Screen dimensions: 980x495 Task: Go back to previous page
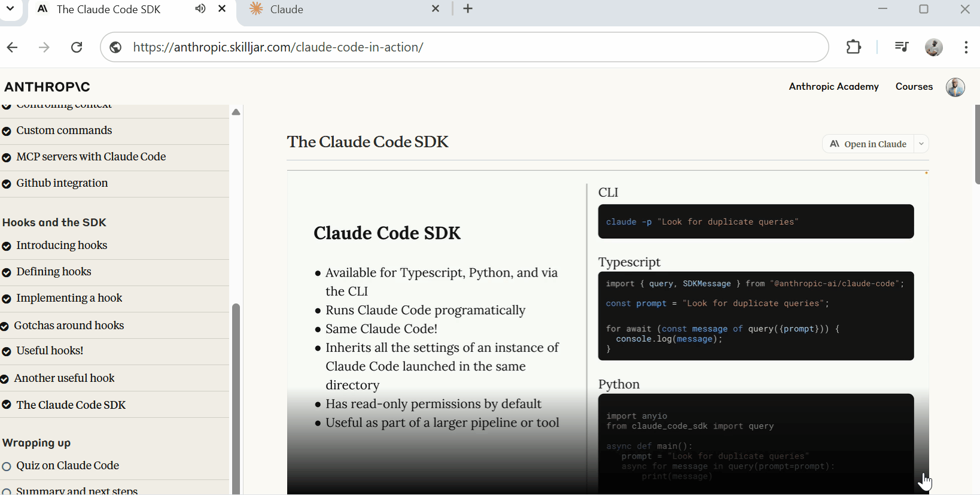tap(13, 47)
